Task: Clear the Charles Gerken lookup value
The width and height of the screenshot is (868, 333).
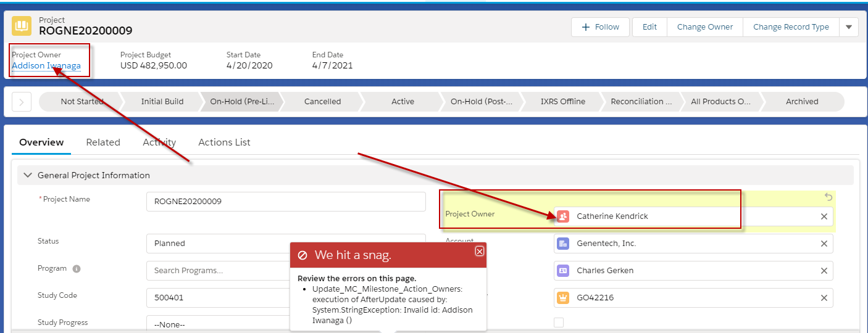Action: (824, 271)
